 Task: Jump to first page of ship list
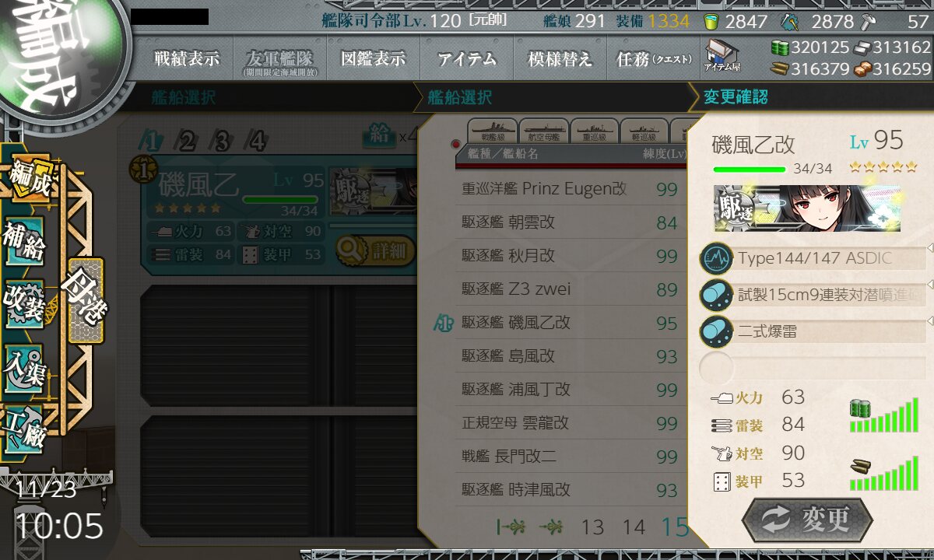coord(511,527)
